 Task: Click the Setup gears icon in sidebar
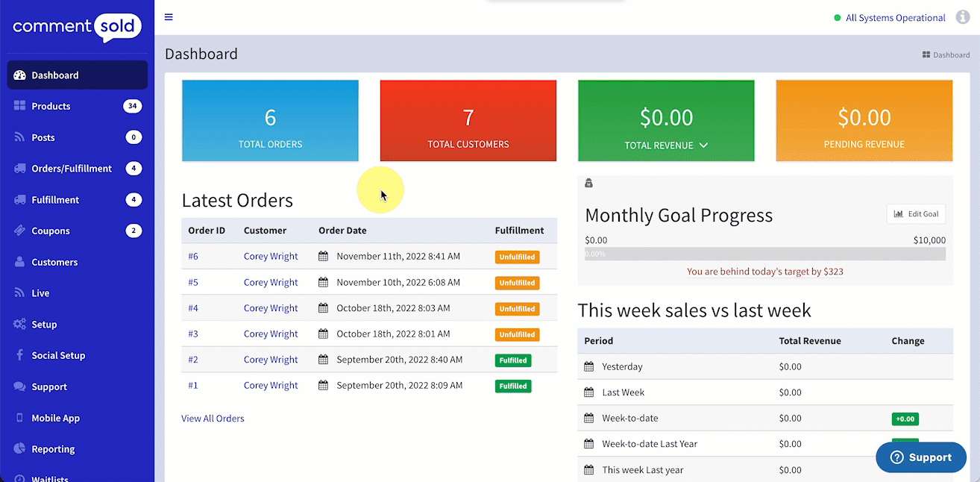19,325
